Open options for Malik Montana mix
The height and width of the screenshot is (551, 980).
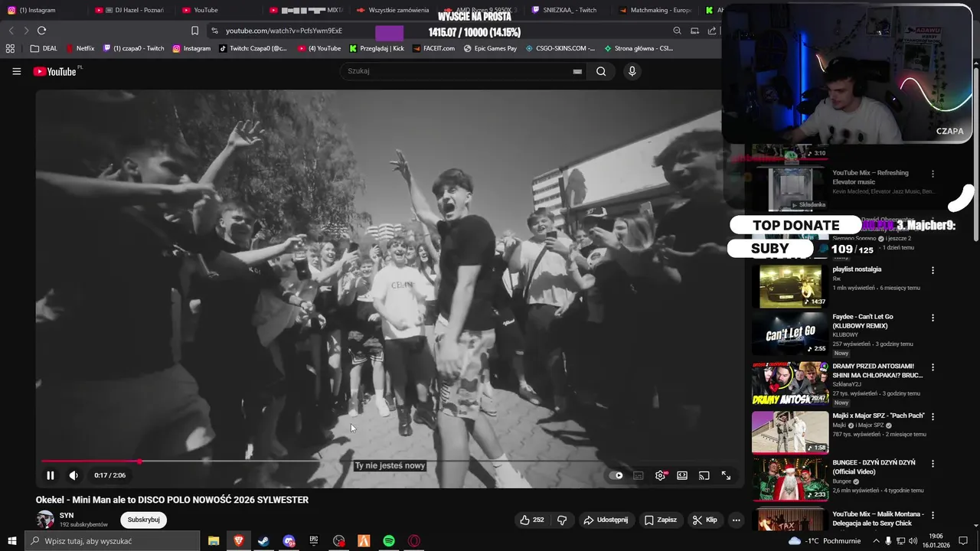[933, 515]
